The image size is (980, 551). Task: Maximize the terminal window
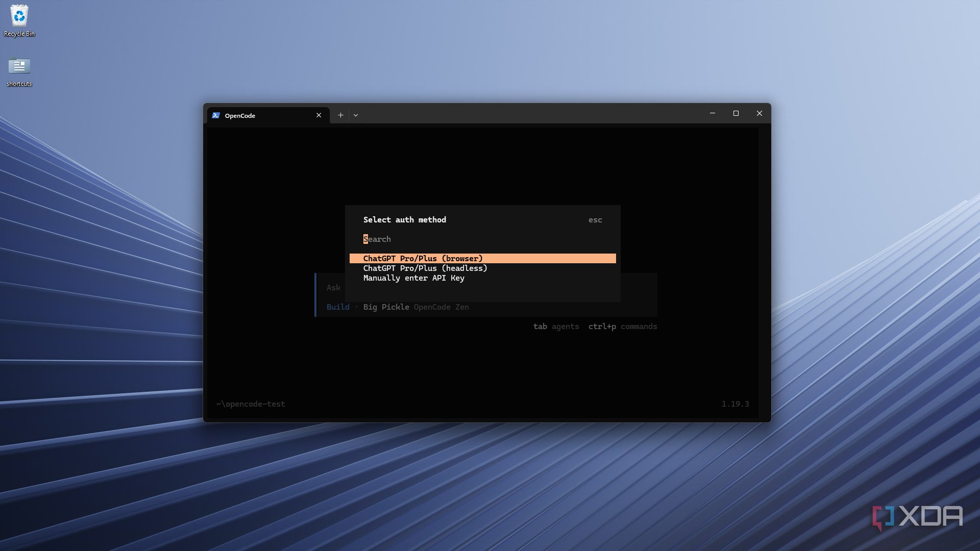click(x=736, y=113)
